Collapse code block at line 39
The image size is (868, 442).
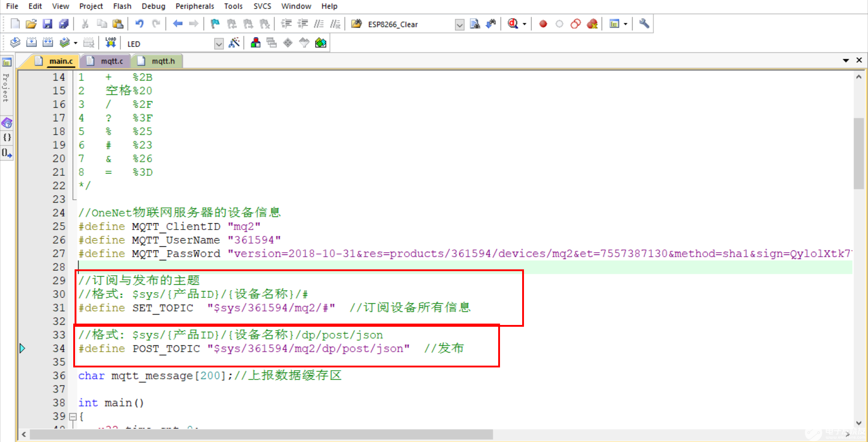pos(73,416)
